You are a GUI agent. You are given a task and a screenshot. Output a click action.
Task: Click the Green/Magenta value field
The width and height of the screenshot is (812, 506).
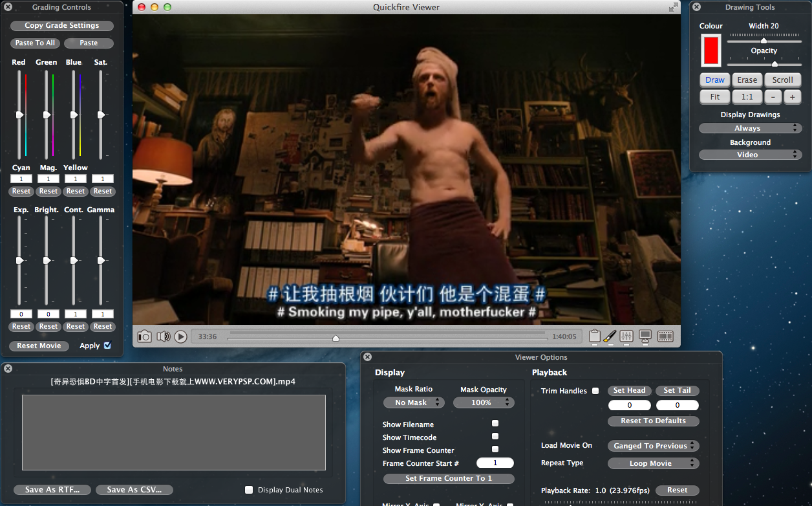click(48, 179)
